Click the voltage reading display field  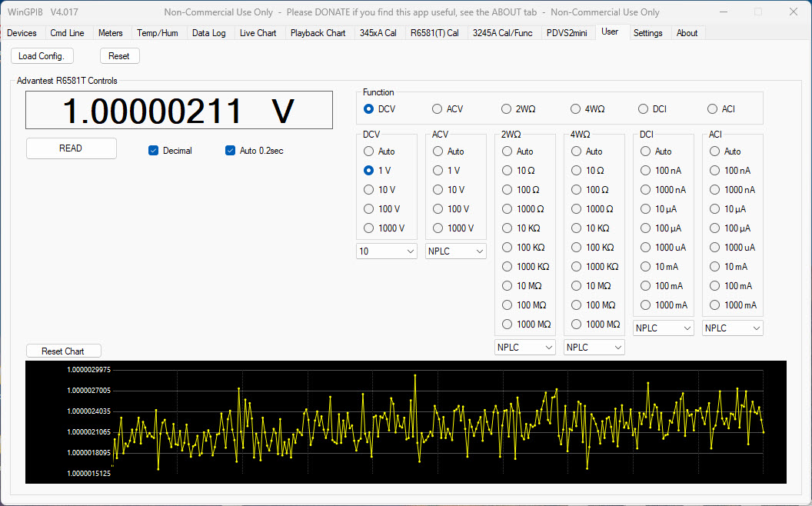pos(179,111)
